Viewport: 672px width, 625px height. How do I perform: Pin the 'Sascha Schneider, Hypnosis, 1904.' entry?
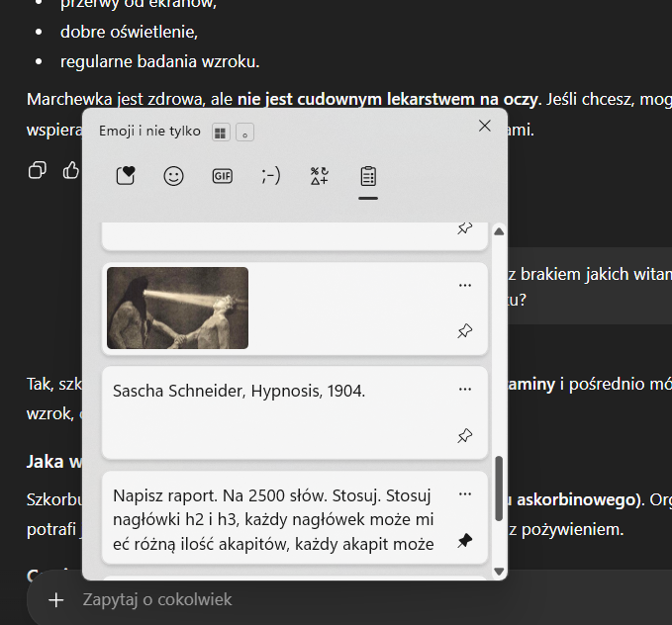(465, 436)
